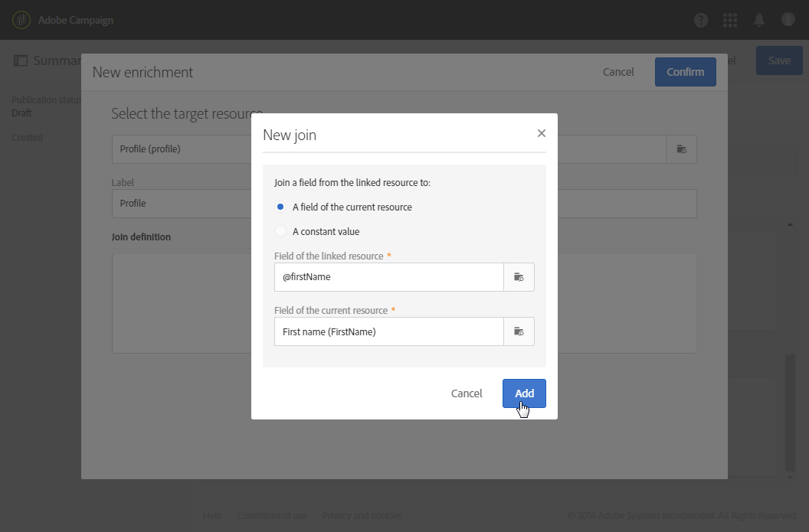Save the workflow changes
The height and width of the screenshot is (532, 809).
tap(779, 60)
